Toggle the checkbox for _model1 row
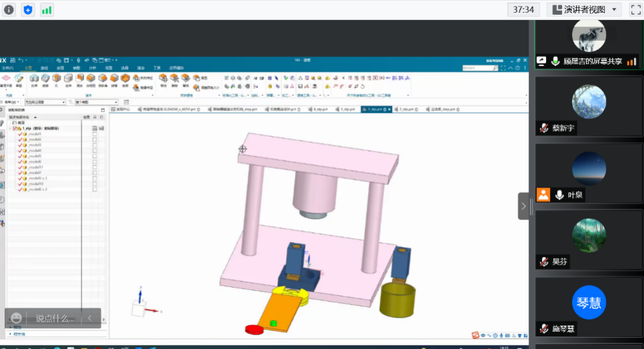The image size is (644, 349). [95, 134]
